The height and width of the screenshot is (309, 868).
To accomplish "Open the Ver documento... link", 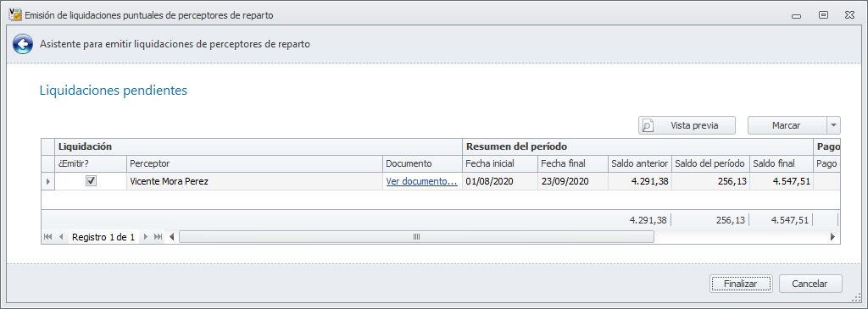I will click(421, 181).
